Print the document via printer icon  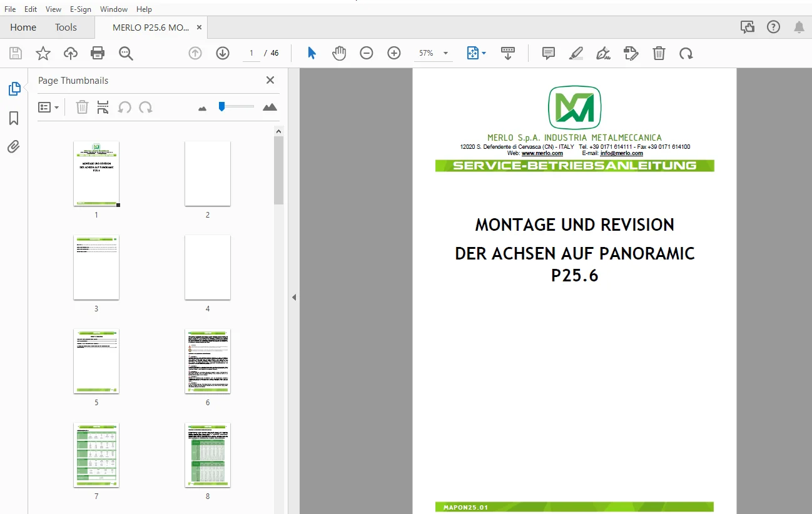(x=98, y=53)
